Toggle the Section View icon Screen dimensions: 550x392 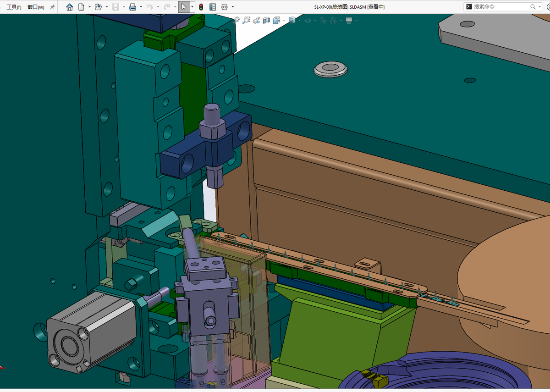266,20
